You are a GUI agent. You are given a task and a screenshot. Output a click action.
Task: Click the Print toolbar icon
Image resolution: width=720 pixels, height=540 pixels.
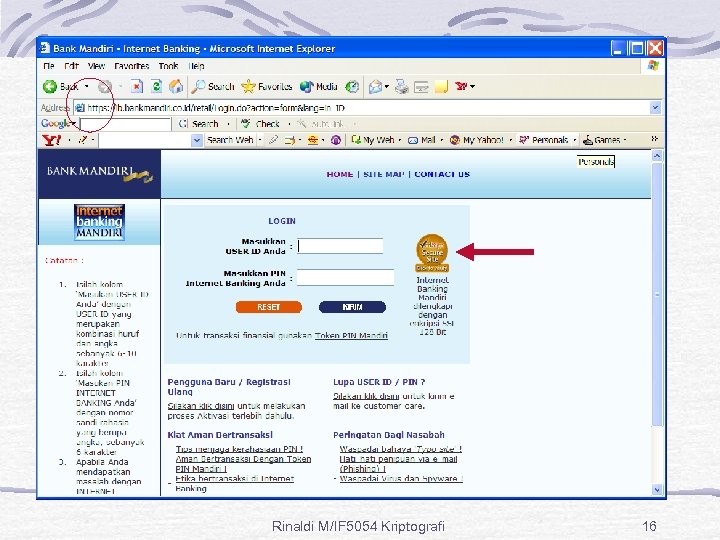point(402,86)
